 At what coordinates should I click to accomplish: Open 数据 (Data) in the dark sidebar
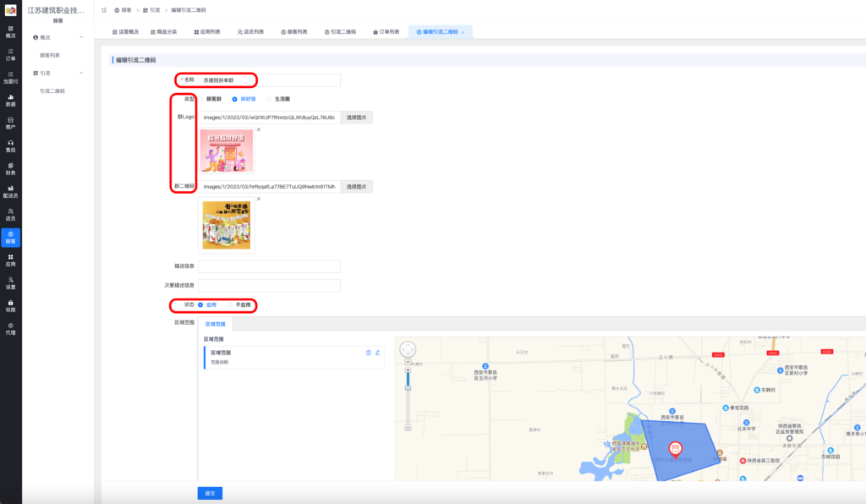pyautogui.click(x=10, y=101)
